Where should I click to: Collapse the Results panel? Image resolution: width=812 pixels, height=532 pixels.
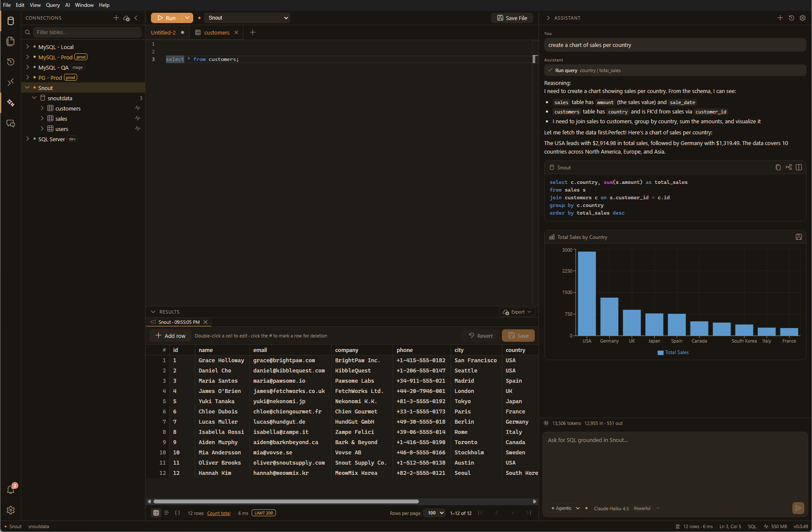153,312
